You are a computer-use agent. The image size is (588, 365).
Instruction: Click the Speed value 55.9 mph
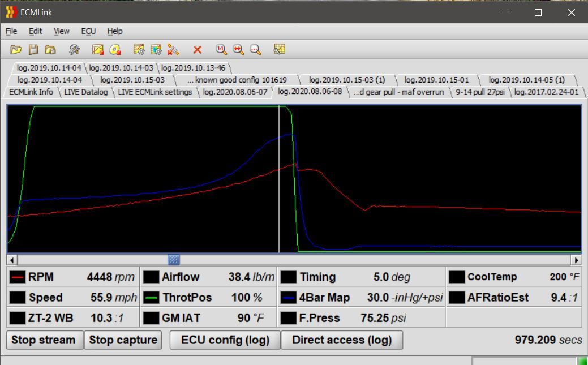[114, 298]
